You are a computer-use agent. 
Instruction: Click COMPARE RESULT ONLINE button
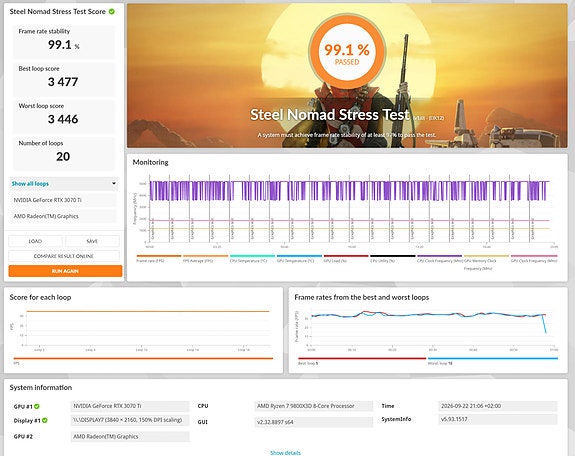click(x=64, y=256)
